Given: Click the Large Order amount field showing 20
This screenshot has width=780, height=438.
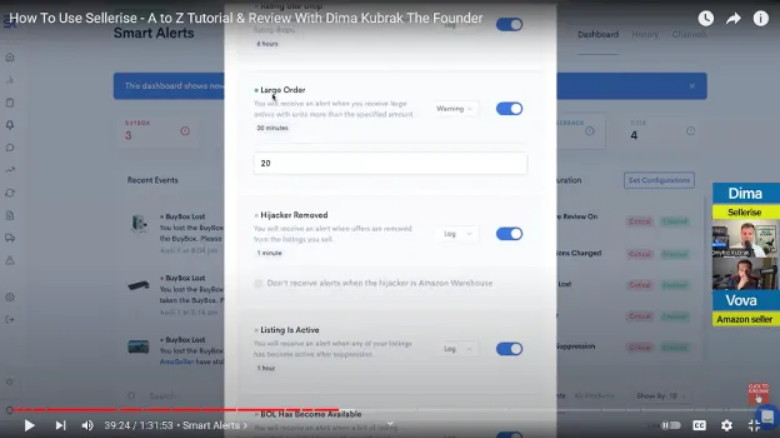Looking at the screenshot, I should (x=390, y=163).
